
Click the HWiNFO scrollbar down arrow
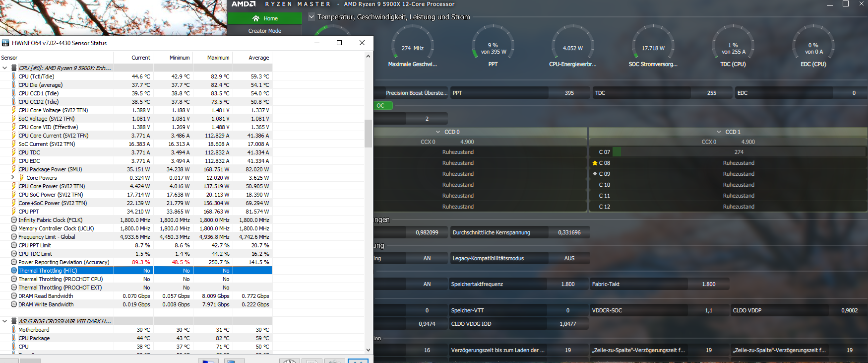[368, 350]
